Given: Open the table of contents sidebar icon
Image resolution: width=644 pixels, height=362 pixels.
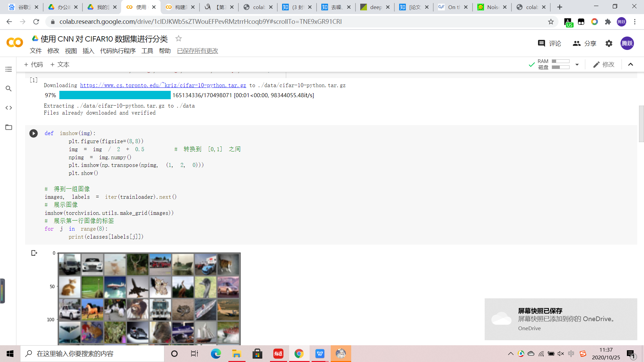Looking at the screenshot, I should [9, 69].
